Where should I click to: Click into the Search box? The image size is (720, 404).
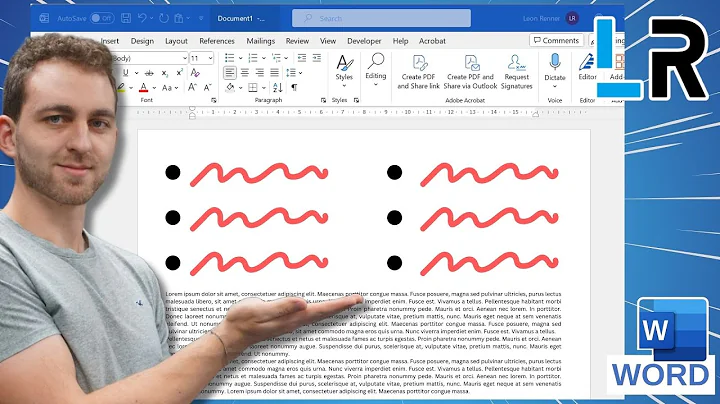pos(381,18)
